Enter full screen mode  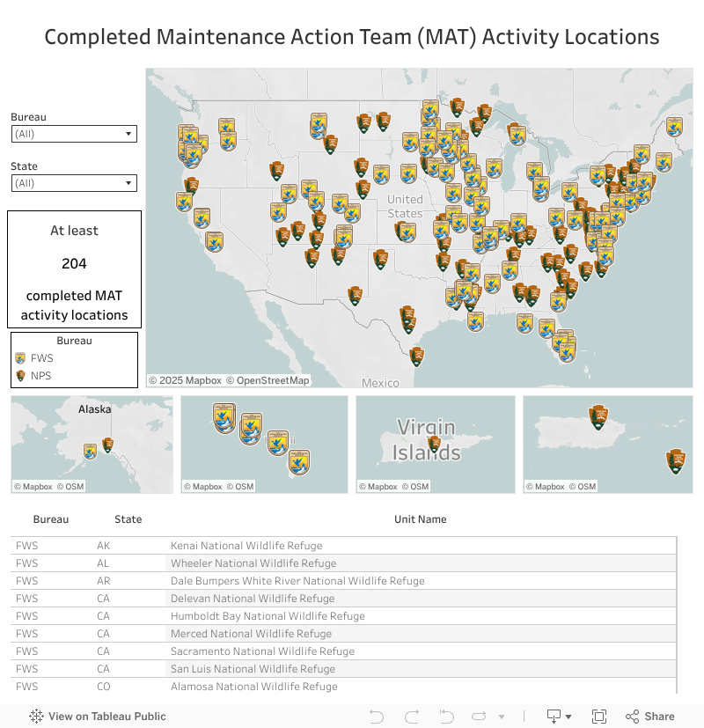pos(599,717)
